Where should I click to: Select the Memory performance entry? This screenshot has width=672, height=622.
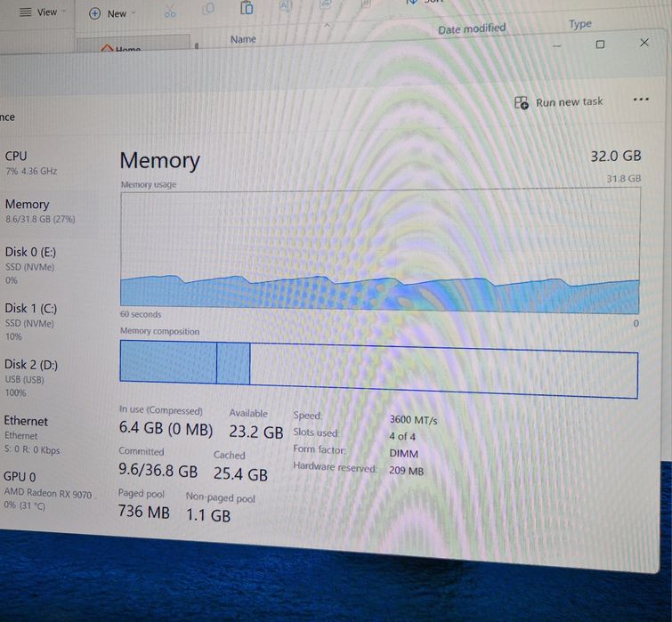[x=47, y=211]
